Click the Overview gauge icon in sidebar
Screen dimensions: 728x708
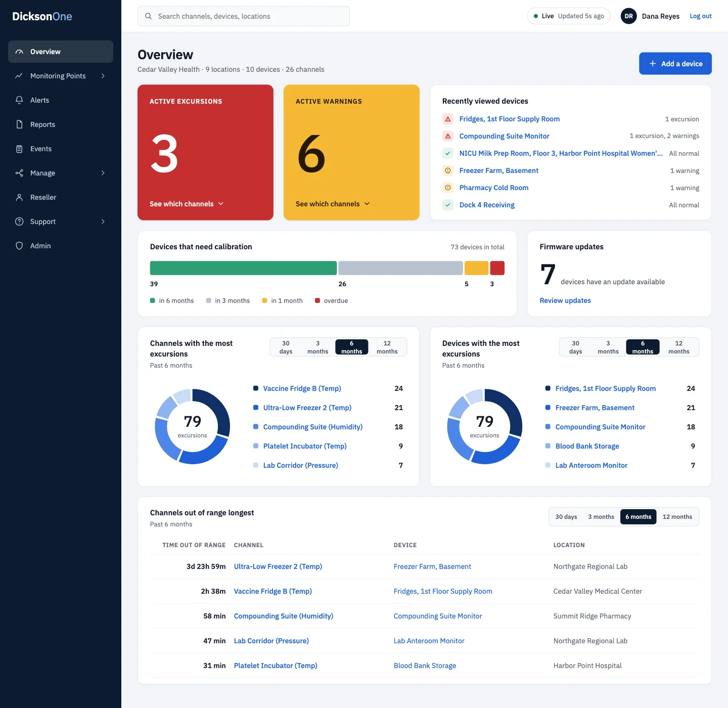click(19, 52)
